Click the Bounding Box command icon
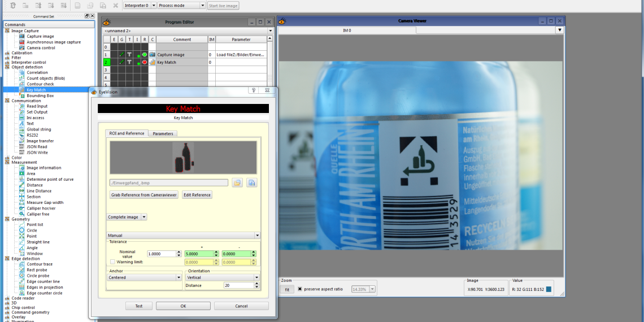This screenshot has height=322, width=644. tap(22, 95)
